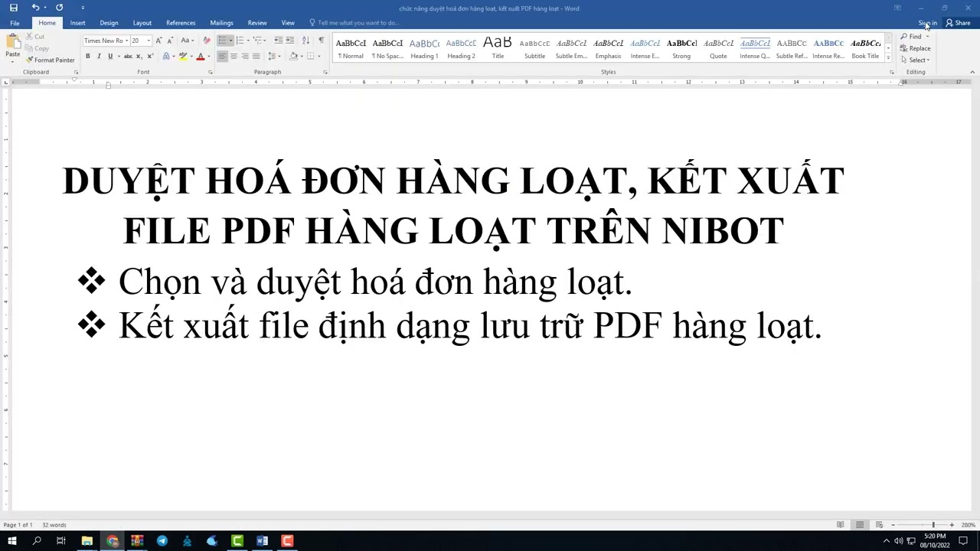Apply the numbered list

pyautogui.click(x=240, y=41)
